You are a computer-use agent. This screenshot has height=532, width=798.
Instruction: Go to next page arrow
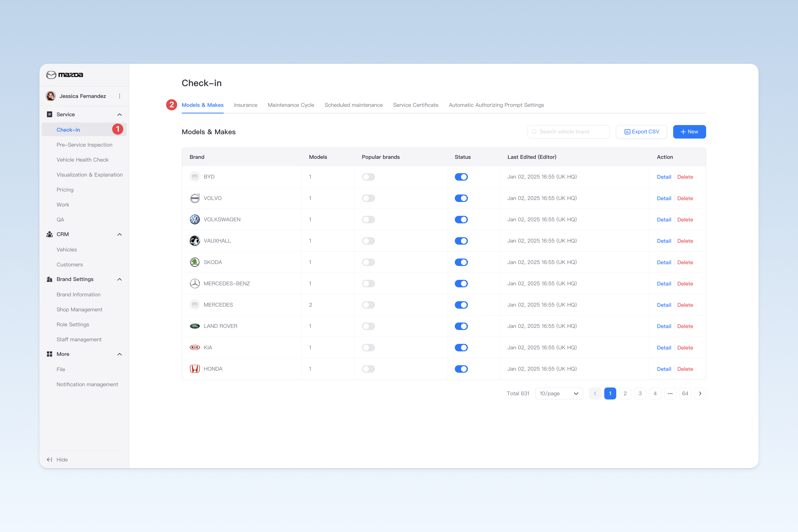point(700,393)
